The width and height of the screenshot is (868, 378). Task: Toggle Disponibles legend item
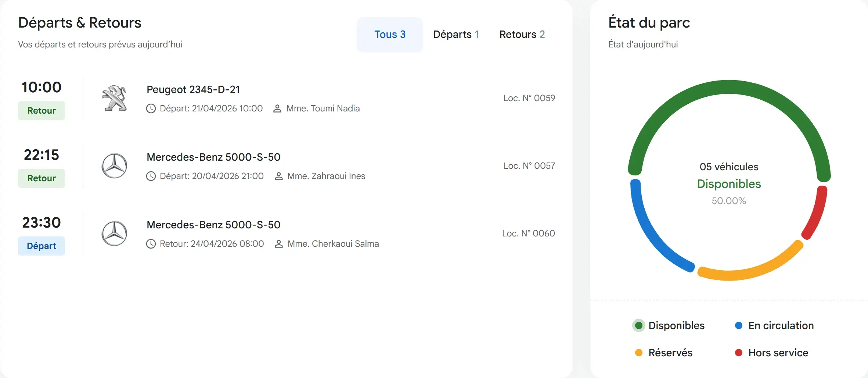pos(669,325)
